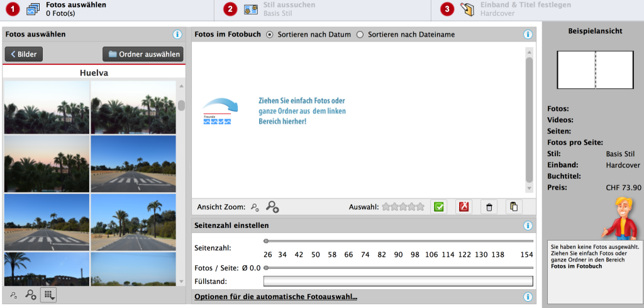The image size is (644, 308).
Task: Click the trash delete icon
Action: point(489,207)
